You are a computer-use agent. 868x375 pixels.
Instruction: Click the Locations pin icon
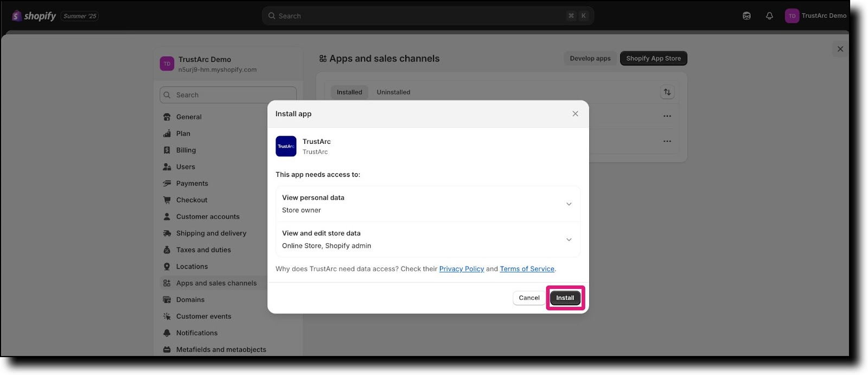pos(167,266)
